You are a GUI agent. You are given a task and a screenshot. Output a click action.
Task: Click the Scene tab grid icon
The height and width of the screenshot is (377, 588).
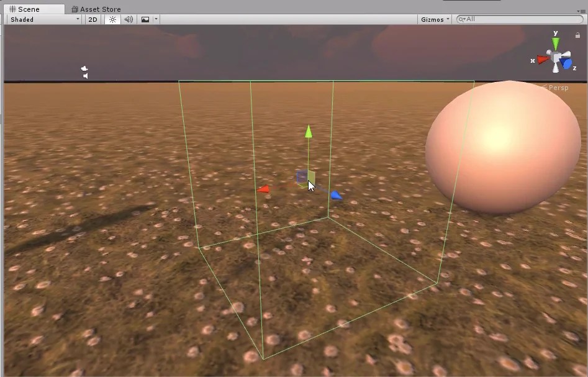coord(14,9)
